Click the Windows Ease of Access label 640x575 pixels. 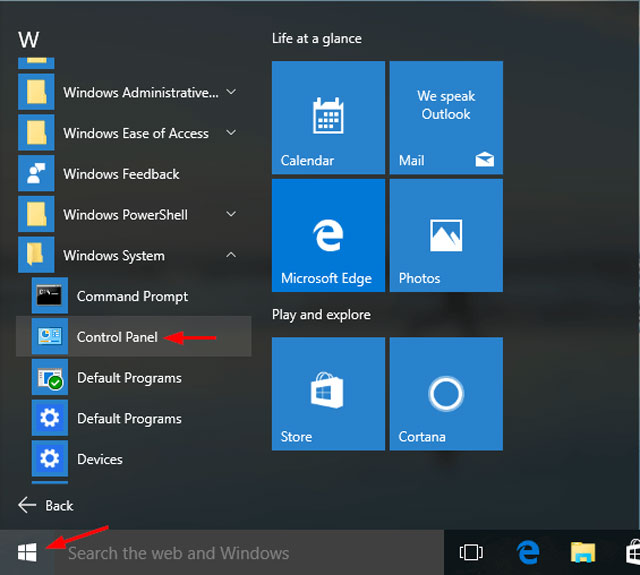click(136, 133)
